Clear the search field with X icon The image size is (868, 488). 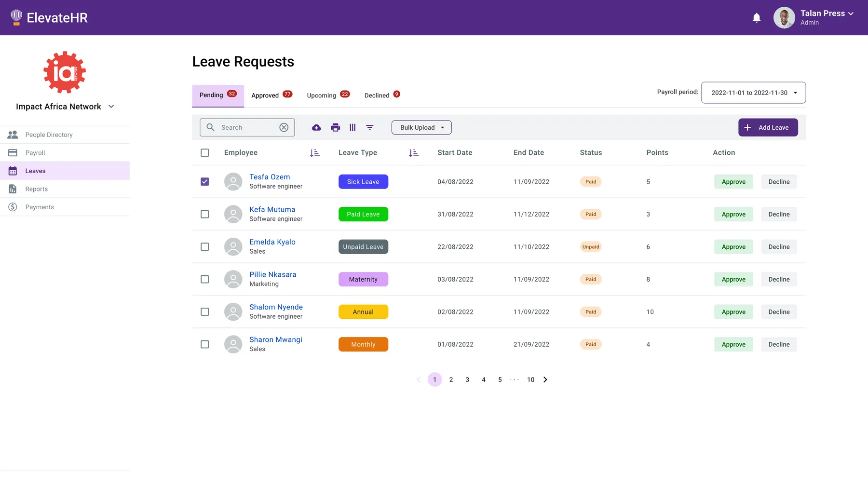point(284,127)
